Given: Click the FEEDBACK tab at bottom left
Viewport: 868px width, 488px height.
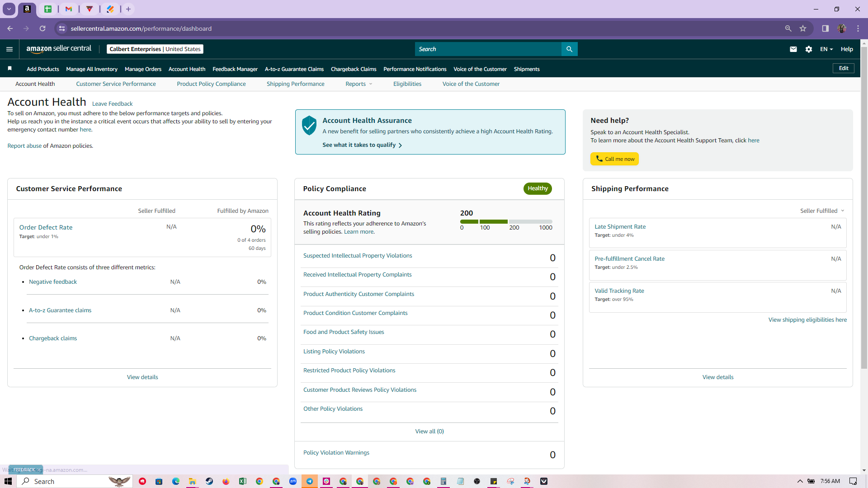Looking at the screenshot, I should [x=26, y=470].
